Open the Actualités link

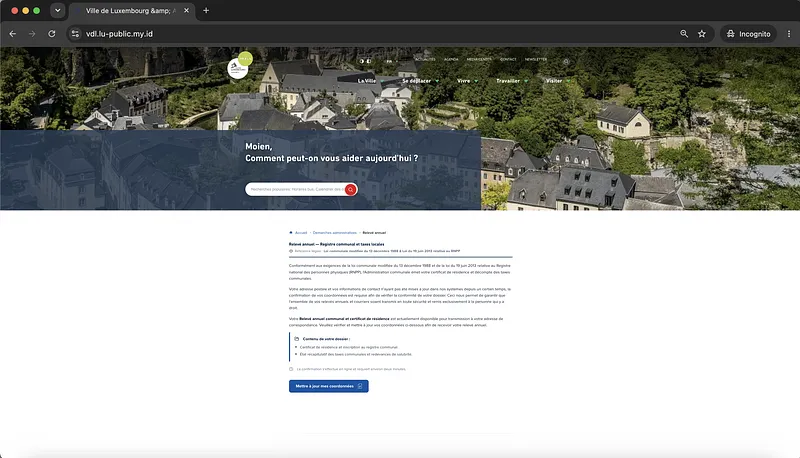point(425,59)
